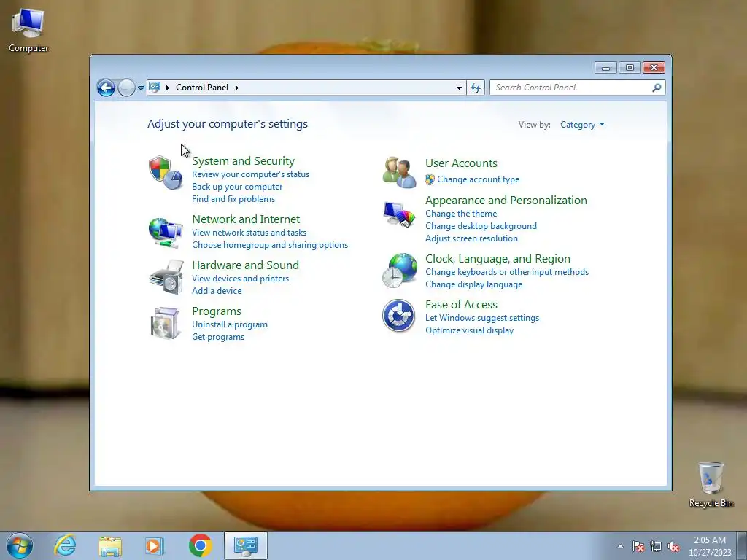Screen dimensions: 747x560
Task: Click the Control Panel address bar icon
Action: pos(155,87)
